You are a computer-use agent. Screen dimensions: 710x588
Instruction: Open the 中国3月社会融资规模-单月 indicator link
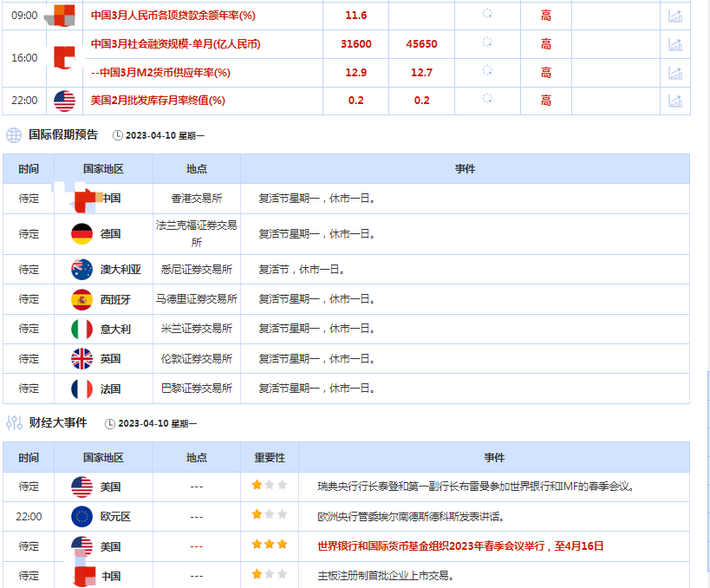pos(175,44)
